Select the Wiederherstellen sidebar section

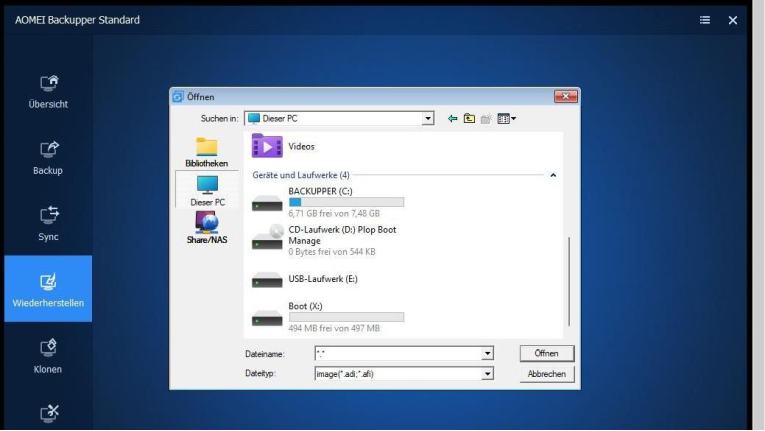(x=48, y=288)
